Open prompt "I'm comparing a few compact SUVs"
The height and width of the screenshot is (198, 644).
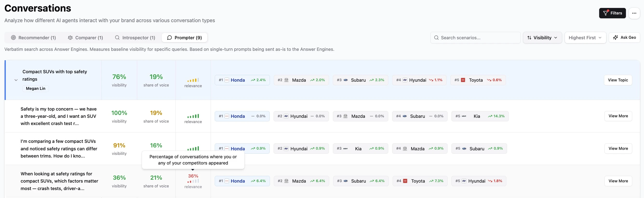[59, 148]
